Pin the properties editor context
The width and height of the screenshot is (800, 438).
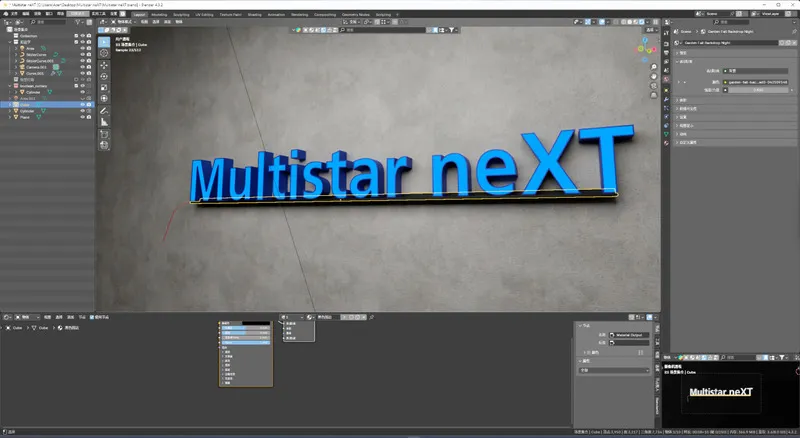click(794, 32)
